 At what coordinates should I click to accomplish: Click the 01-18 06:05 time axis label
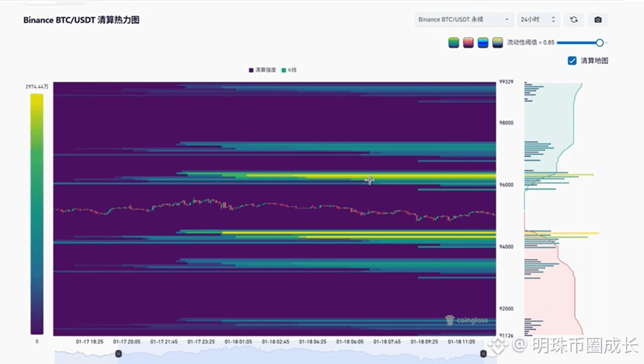[x=350, y=342]
